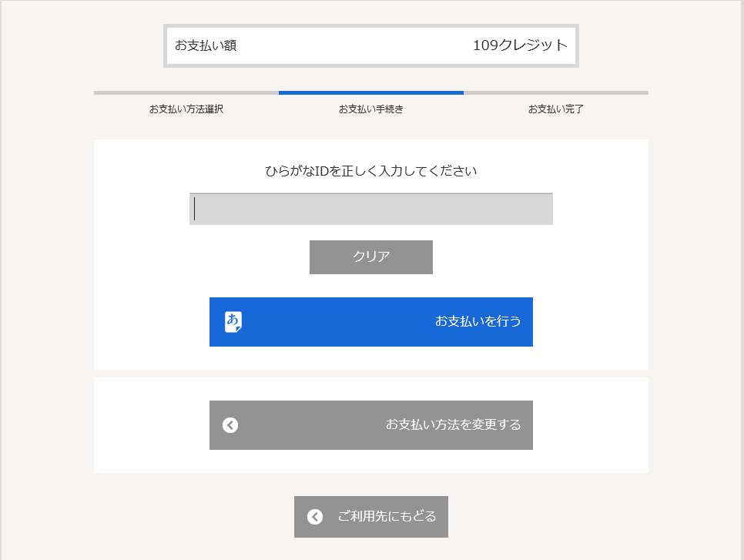Viewport: 744px width, 560px height.
Task: Select お支払い方法を変更する
Action: click(x=370, y=424)
